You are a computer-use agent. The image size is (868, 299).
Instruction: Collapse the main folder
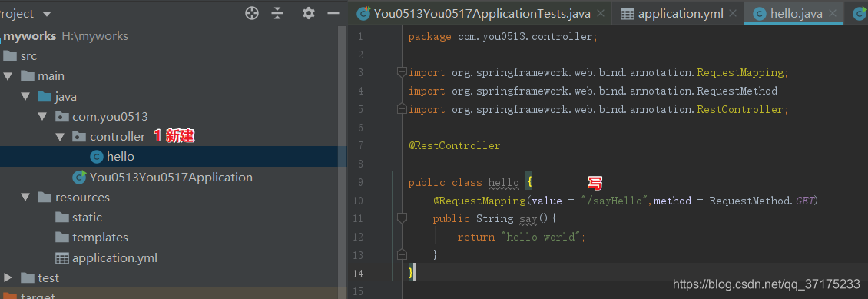click(8, 76)
